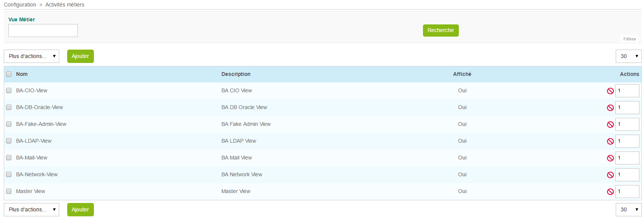Go to Configuration in the breadcrumb
This screenshot has width=644, height=219.
(20, 5)
